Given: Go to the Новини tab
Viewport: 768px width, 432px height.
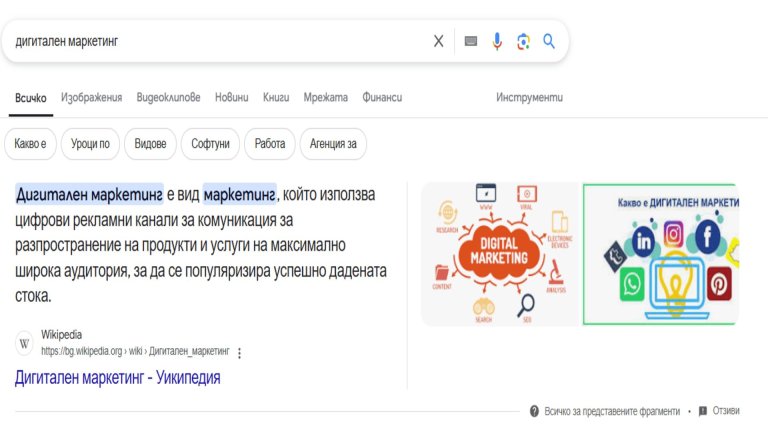Looking at the screenshot, I should tap(231, 97).
